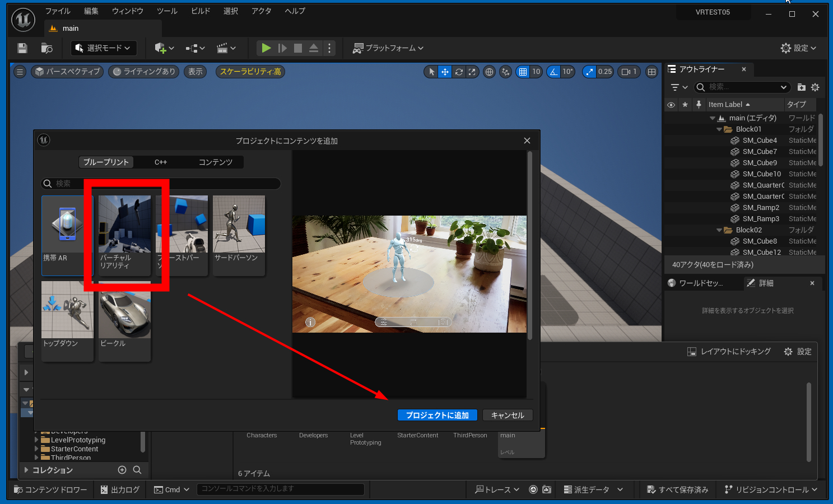Click the キャンセル button

click(x=508, y=415)
